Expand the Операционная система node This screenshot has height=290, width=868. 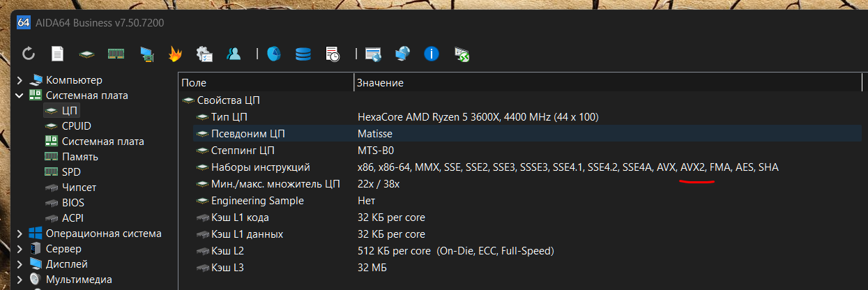pos(20,234)
